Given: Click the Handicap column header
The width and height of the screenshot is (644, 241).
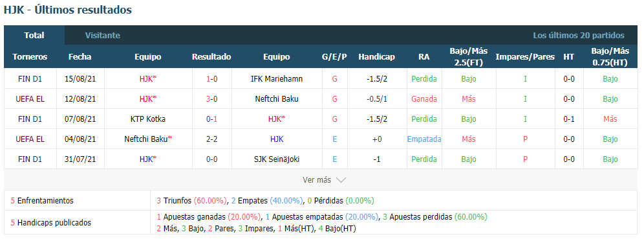Looking at the screenshot, I should [376, 57].
